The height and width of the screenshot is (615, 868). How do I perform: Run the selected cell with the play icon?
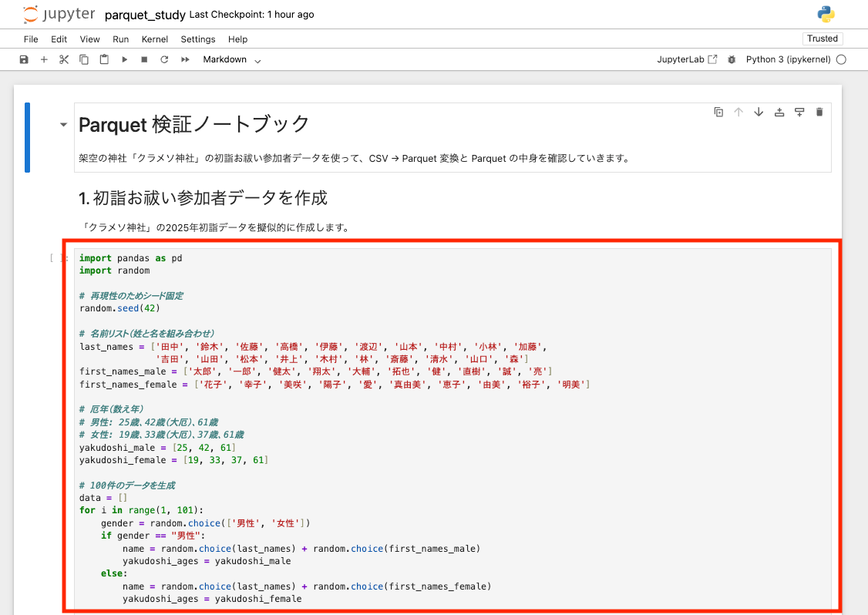124,59
